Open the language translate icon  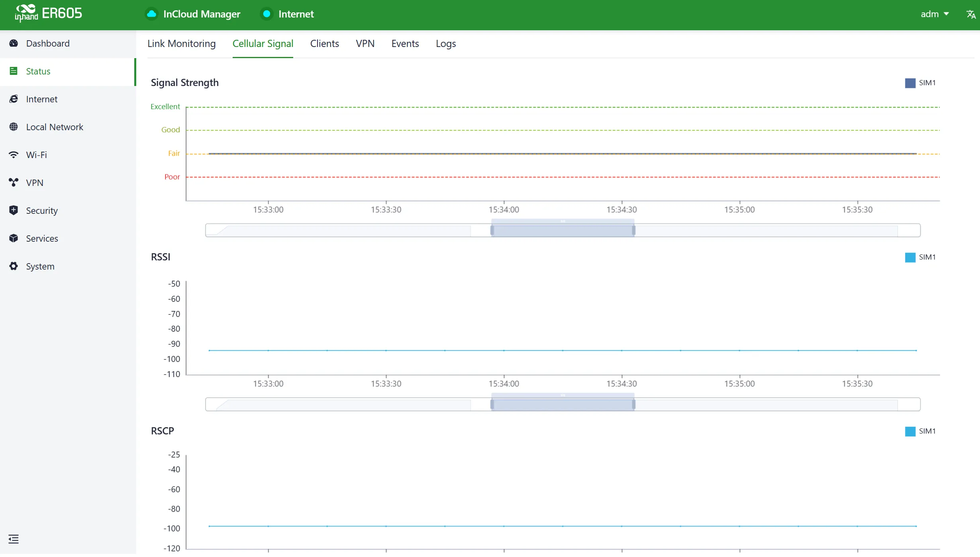click(x=971, y=14)
